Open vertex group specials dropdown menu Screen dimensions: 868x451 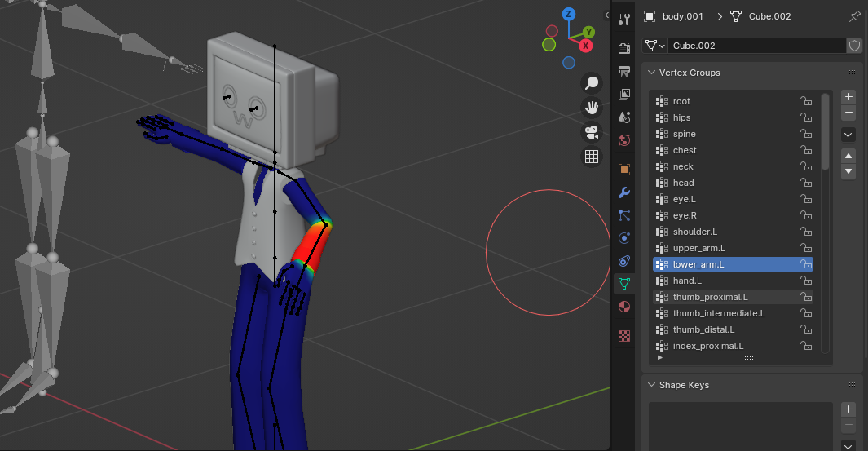pos(848,135)
